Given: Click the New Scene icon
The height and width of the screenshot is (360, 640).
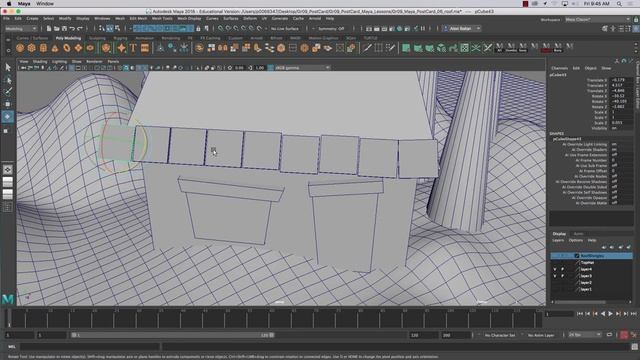Looking at the screenshot, I should click(x=49, y=29).
